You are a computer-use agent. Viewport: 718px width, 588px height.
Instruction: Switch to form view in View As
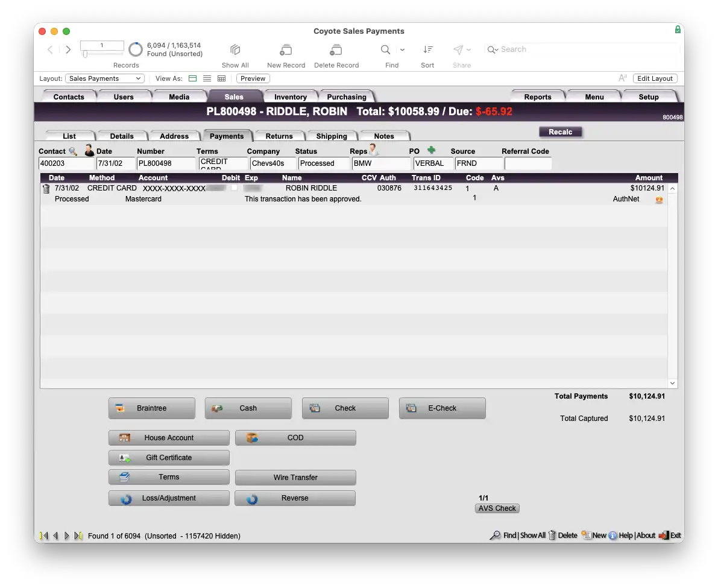pyautogui.click(x=193, y=78)
